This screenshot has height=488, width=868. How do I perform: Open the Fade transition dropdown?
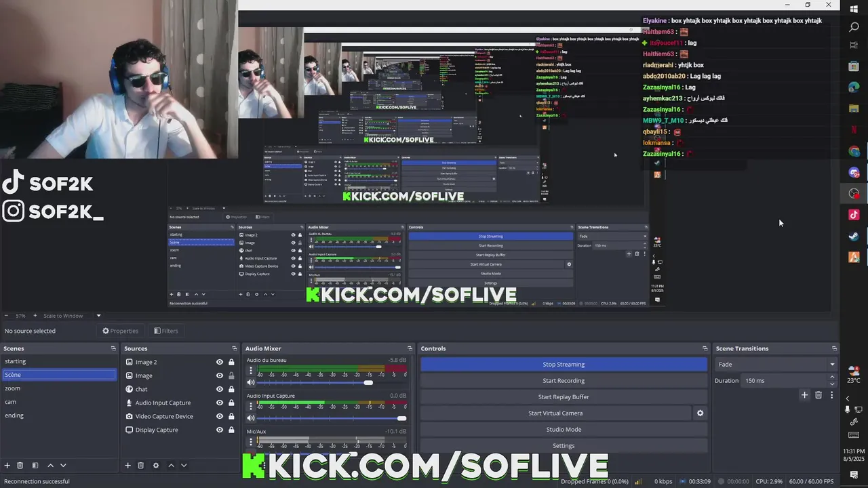coord(776,364)
